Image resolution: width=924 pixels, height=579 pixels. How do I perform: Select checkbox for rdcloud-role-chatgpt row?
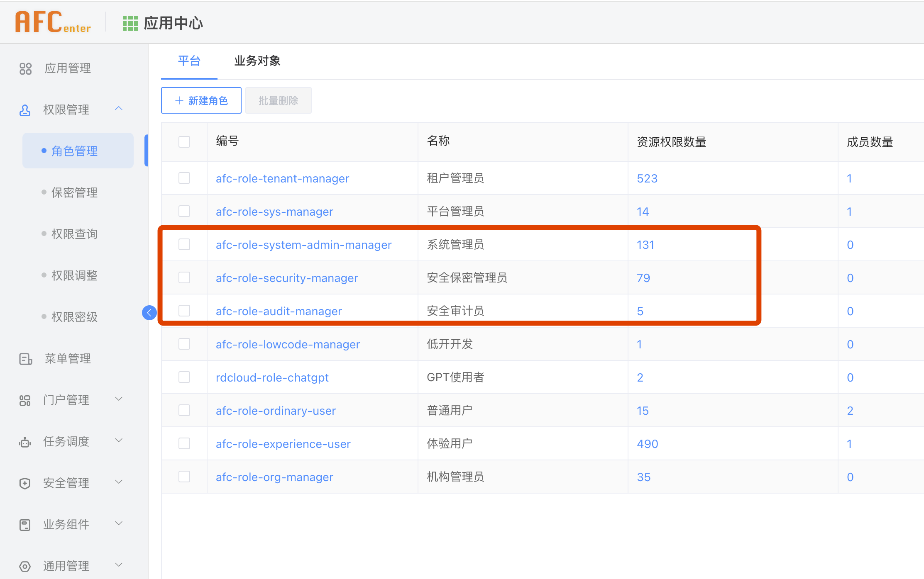[184, 377]
